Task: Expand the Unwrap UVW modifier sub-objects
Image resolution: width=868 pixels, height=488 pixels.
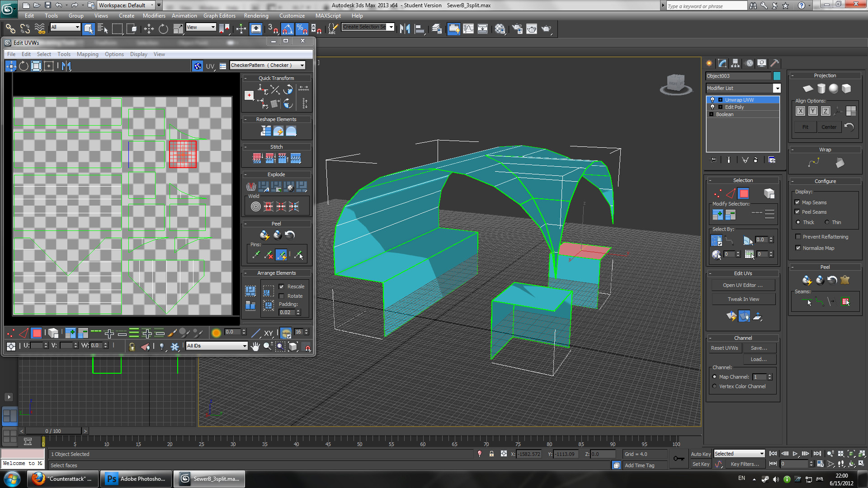Action: pyautogui.click(x=720, y=100)
